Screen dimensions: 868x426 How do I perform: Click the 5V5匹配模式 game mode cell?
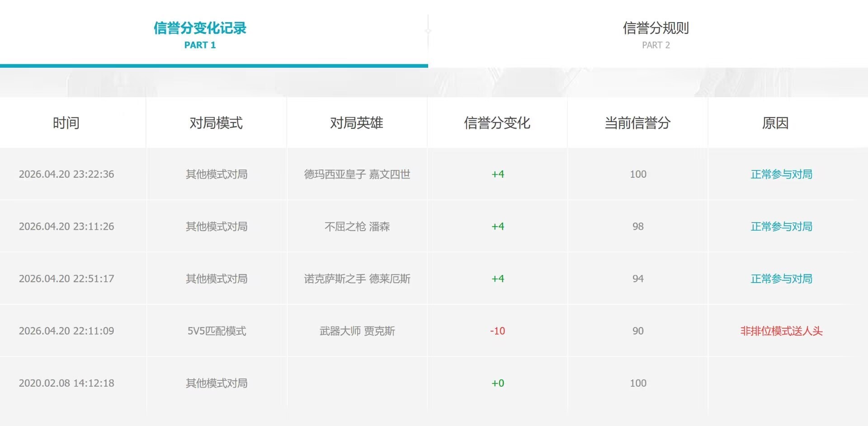[217, 331]
